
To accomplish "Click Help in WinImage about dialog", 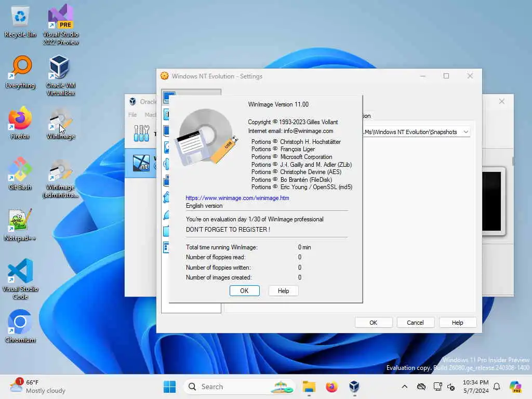I will [283, 291].
